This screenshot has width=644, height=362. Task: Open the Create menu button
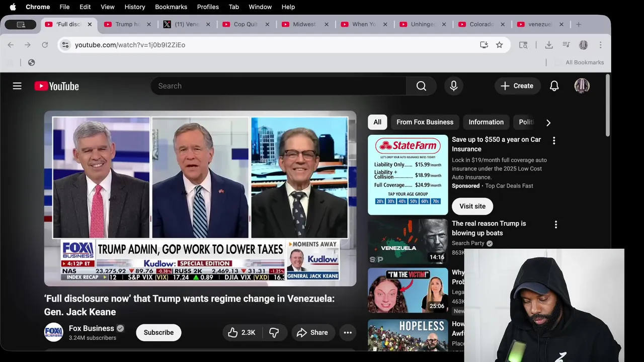517,86
